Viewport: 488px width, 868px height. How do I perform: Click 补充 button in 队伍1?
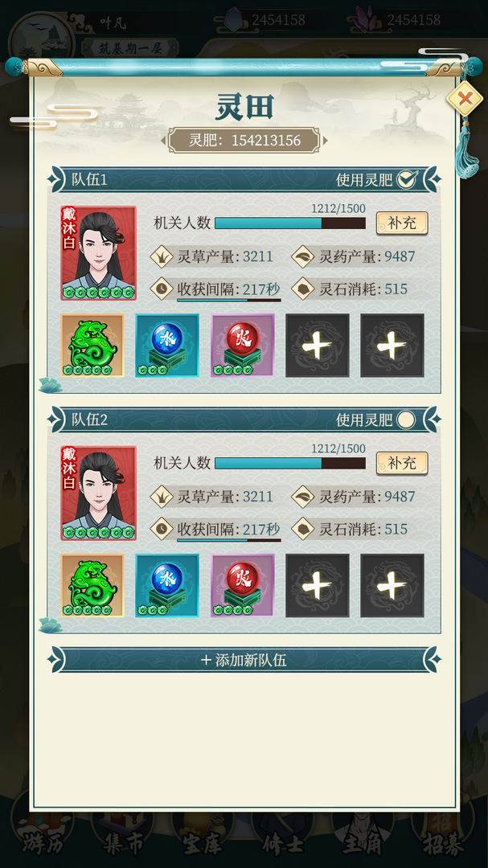[402, 223]
